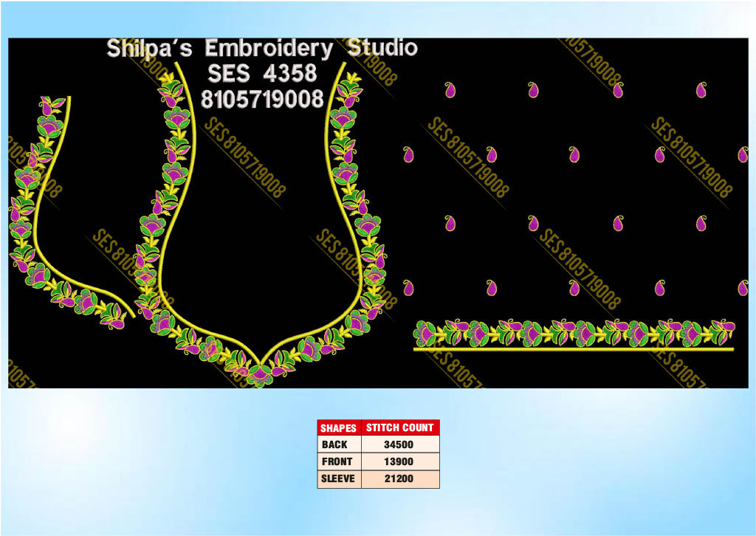Click the BACK row label

[334, 444]
